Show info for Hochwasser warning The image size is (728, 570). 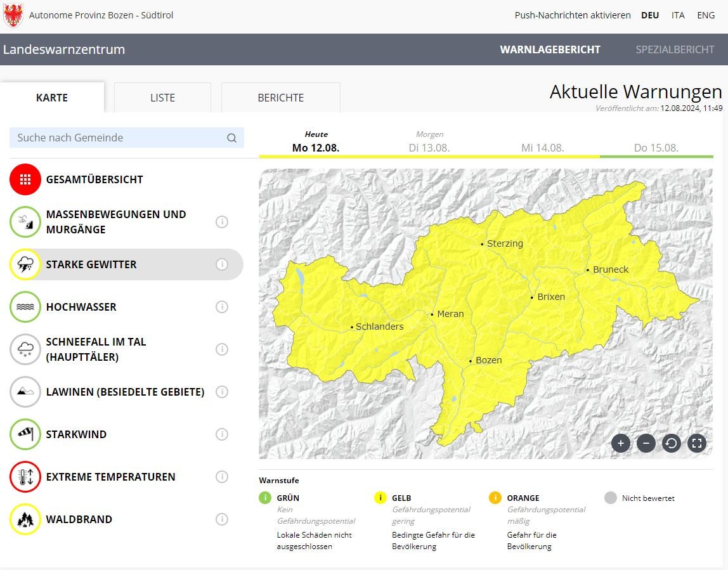[x=221, y=307]
